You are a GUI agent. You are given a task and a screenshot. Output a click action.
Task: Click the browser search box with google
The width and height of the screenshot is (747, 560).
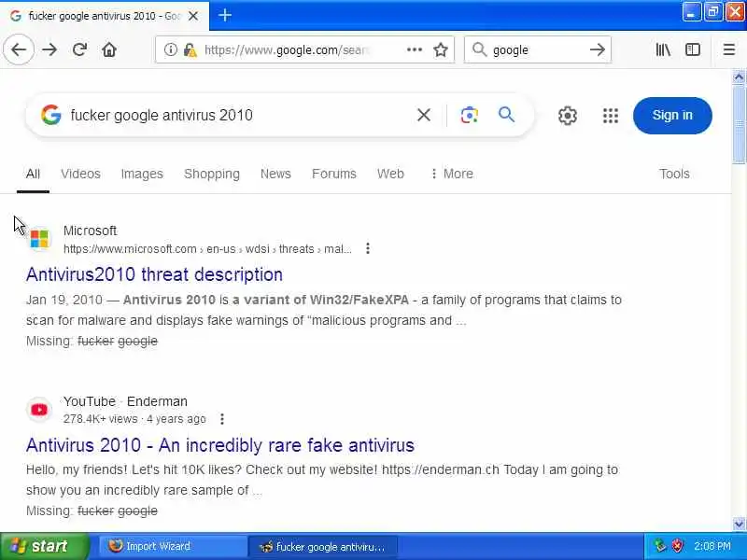click(536, 49)
